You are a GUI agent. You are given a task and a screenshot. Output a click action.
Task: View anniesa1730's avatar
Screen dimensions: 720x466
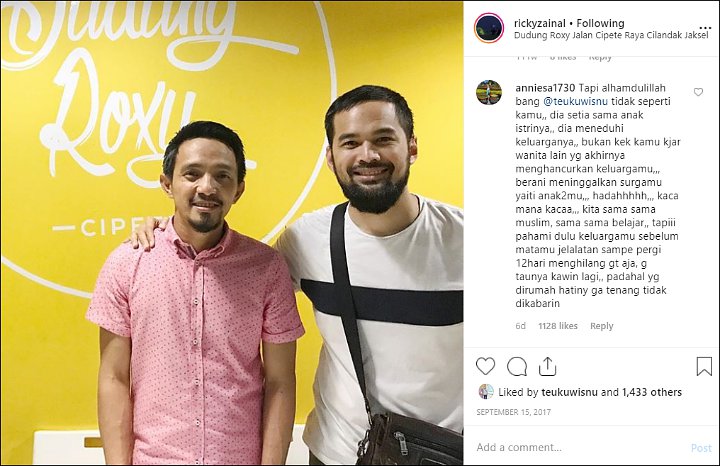tap(489, 92)
